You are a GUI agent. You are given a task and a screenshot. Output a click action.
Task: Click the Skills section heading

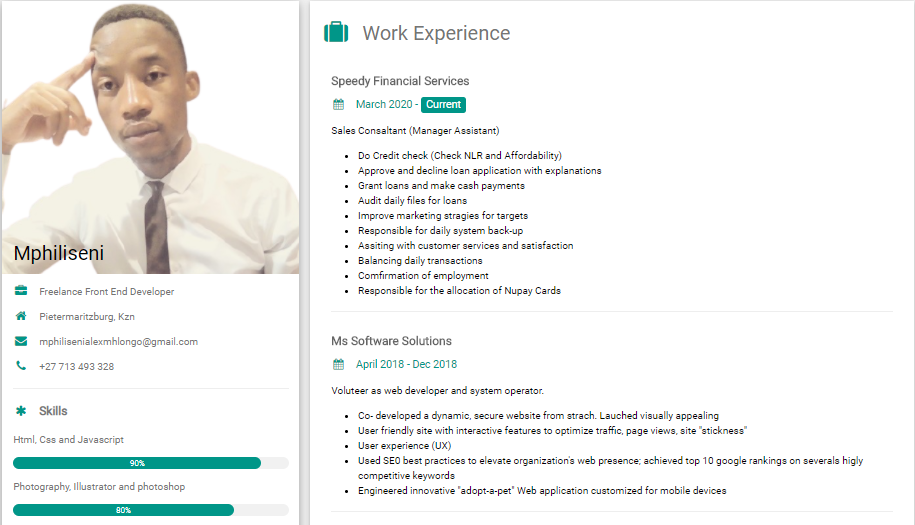[53, 411]
